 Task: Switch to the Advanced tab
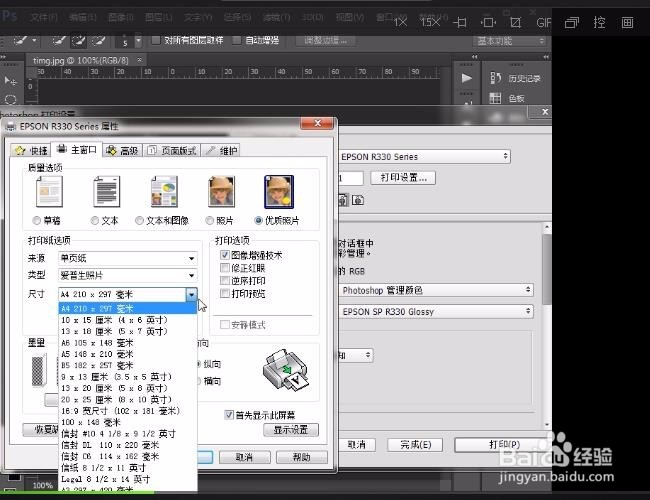(x=122, y=150)
